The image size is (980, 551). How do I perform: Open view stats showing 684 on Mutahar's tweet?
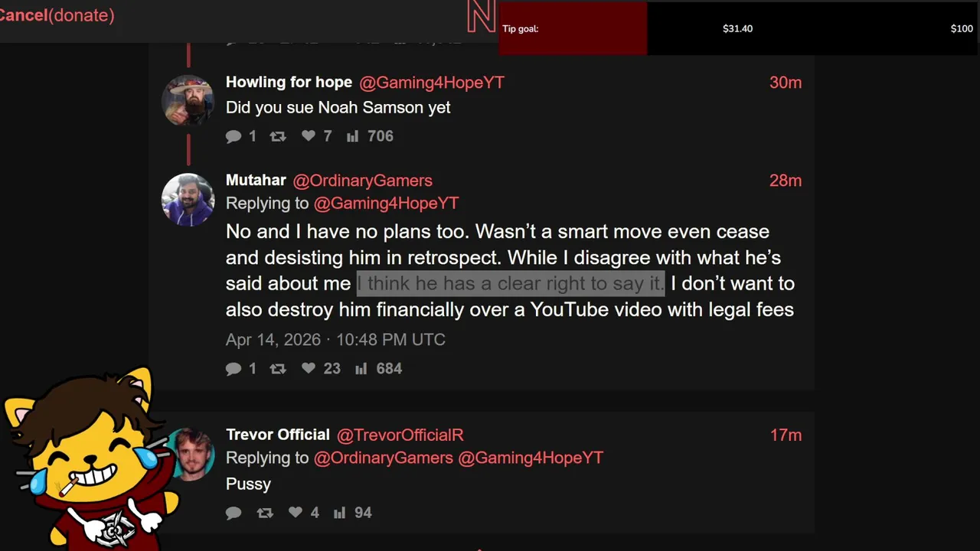(361, 369)
